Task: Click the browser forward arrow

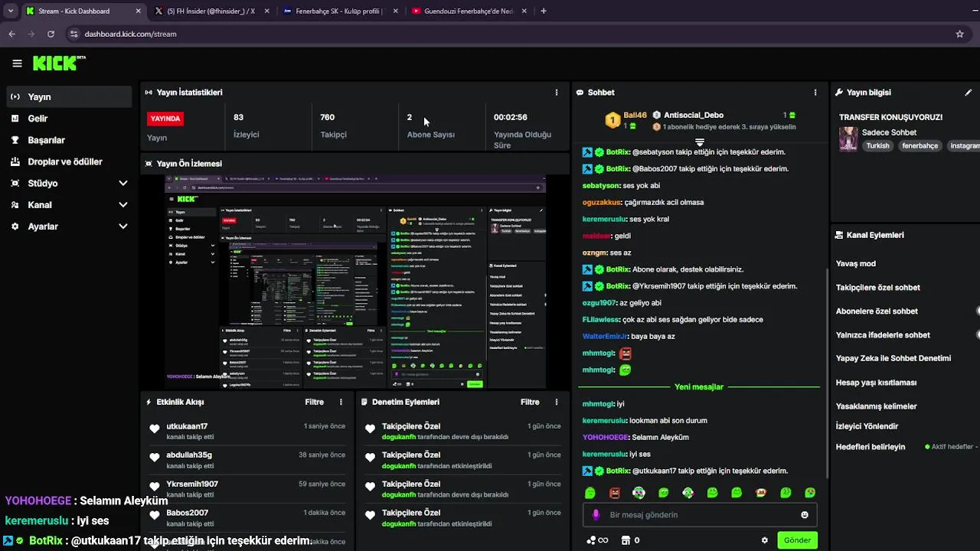Action: (31, 34)
